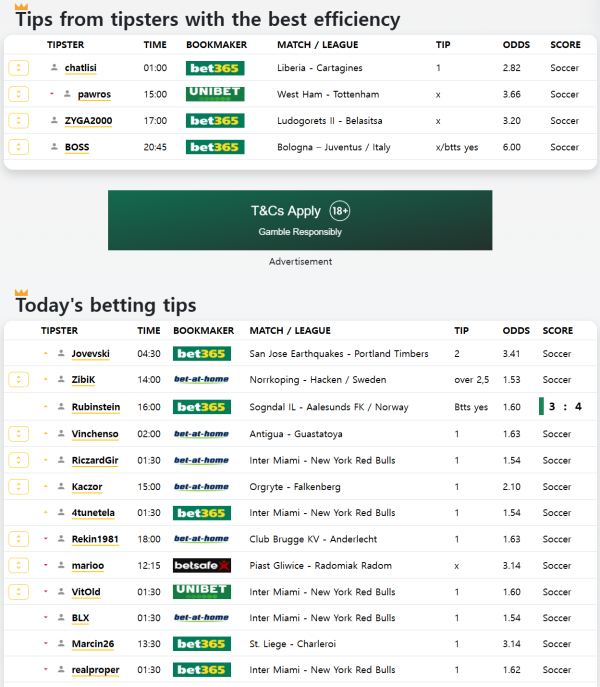Click the yellow up-trend arrow beside Jovevski
The width and height of the screenshot is (600, 687).
pos(45,353)
